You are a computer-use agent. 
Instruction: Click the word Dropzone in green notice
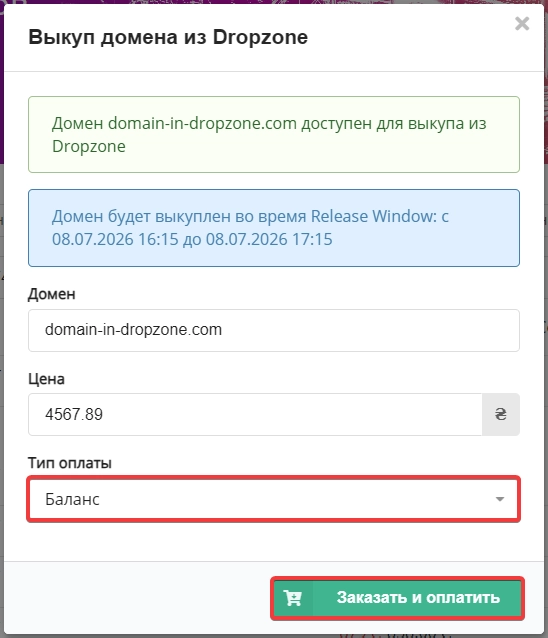pos(89,146)
